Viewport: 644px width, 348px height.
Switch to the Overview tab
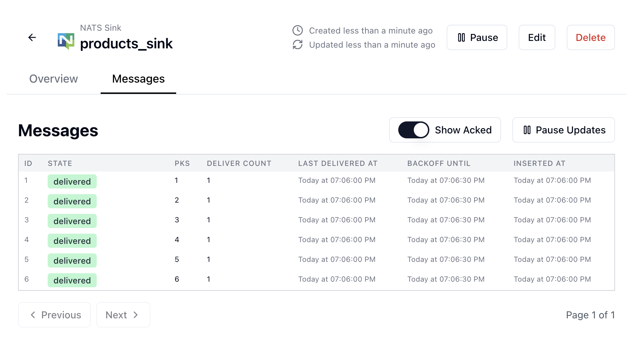[x=53, y=79]
